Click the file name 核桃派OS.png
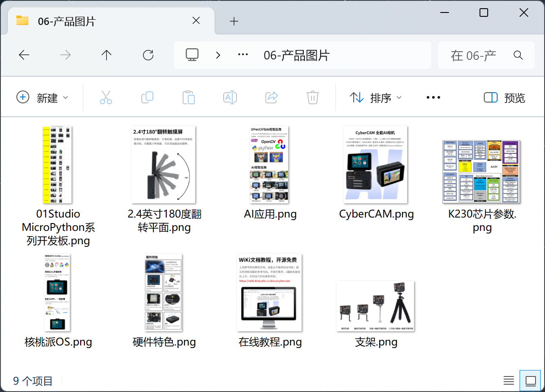The image size is (545, 392). [58, 342]
